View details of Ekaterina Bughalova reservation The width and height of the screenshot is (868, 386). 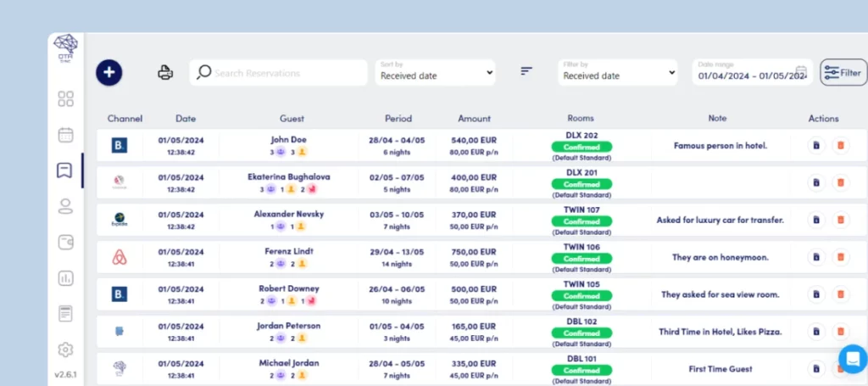point(816,182)
